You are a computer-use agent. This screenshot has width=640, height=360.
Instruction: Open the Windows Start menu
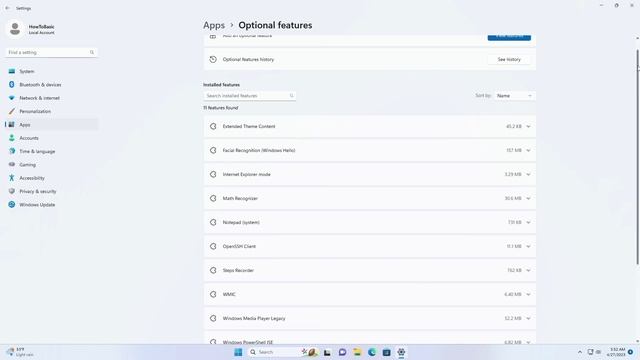[238, 352]
